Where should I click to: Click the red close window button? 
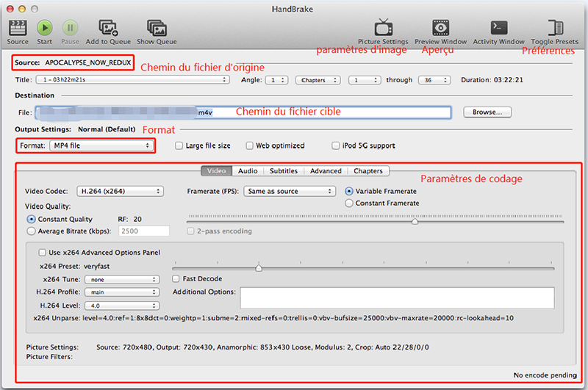click(10, 9)
